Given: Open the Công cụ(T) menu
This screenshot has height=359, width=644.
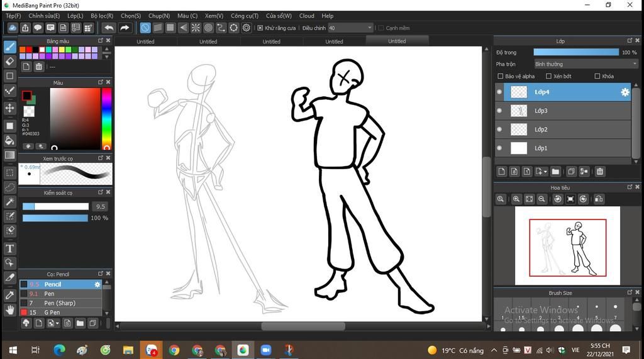Looking at the screenshot, I should tap(245, 16).
